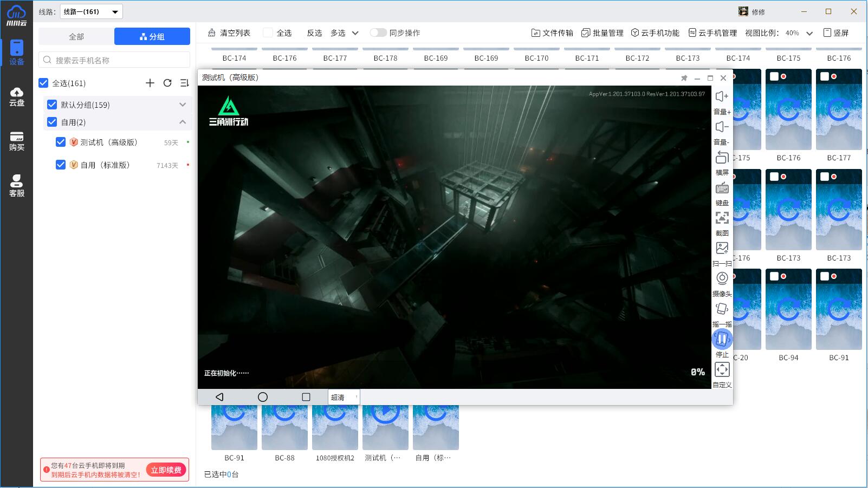The height and width of the screenshot is (488, 868).
Task: Uncheck the 全选(161) checkbox
Action: pos(44,83)
